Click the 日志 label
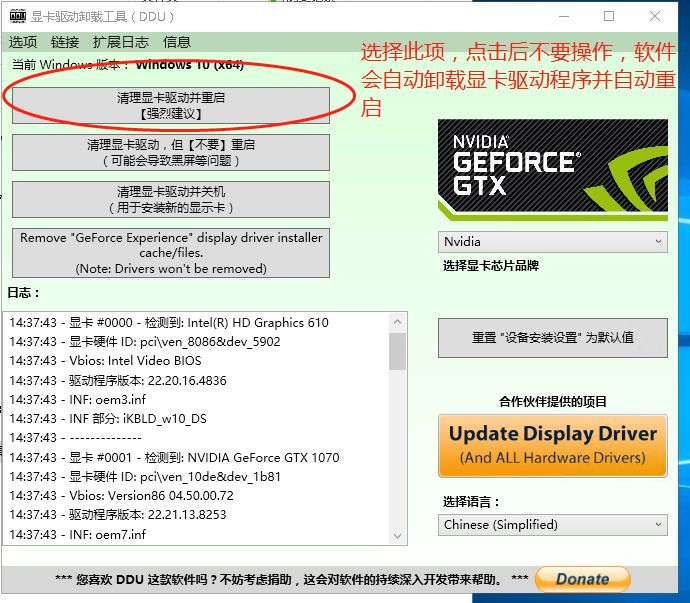690x603 pixels. click(23, 293)
